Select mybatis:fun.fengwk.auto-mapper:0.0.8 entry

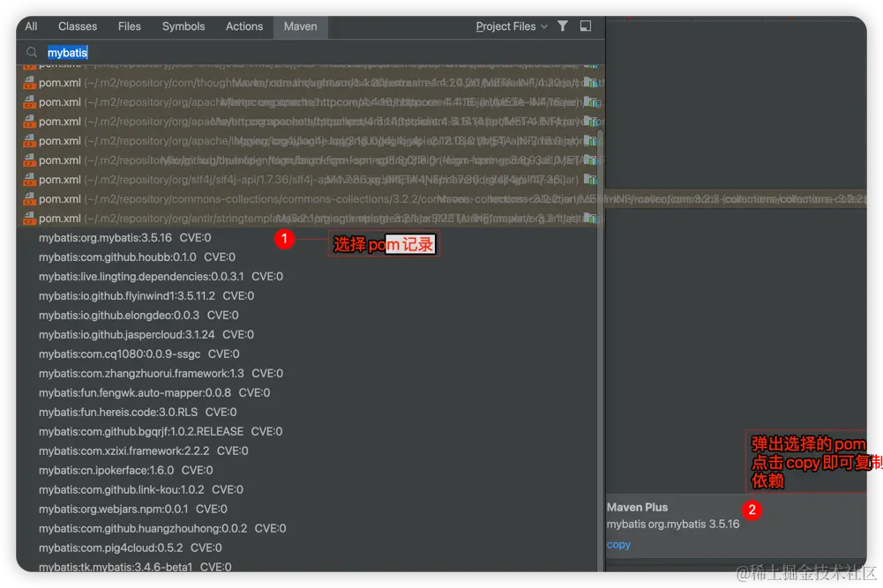tap(153, 393)
